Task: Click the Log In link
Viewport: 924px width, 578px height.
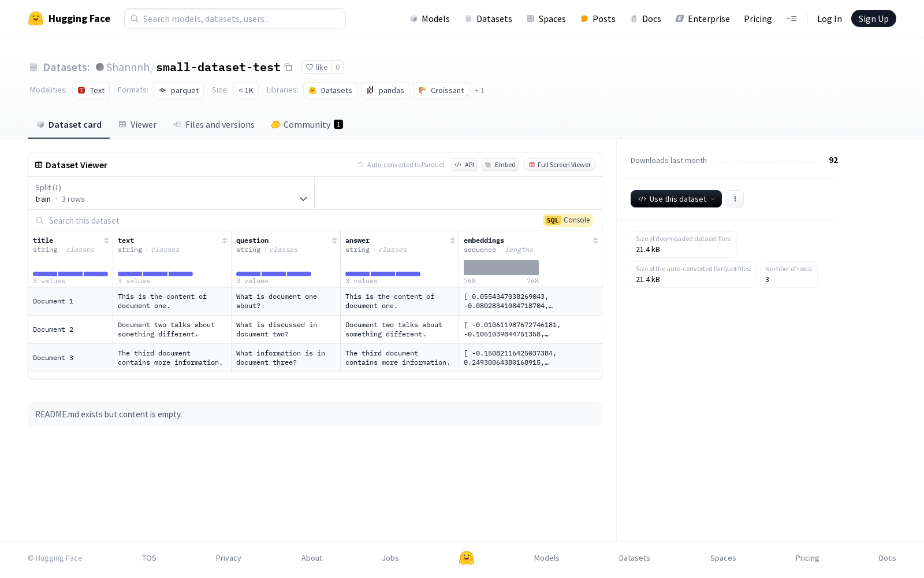Action: (829, 18)
